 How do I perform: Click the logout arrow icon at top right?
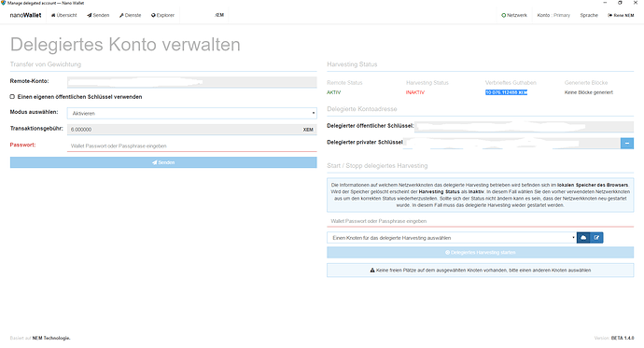[609, 15]
